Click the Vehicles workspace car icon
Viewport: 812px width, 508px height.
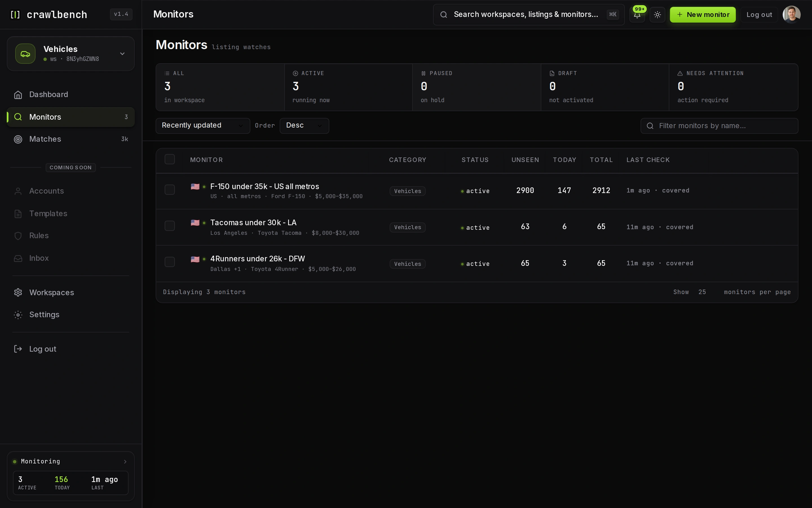(25, 54)
